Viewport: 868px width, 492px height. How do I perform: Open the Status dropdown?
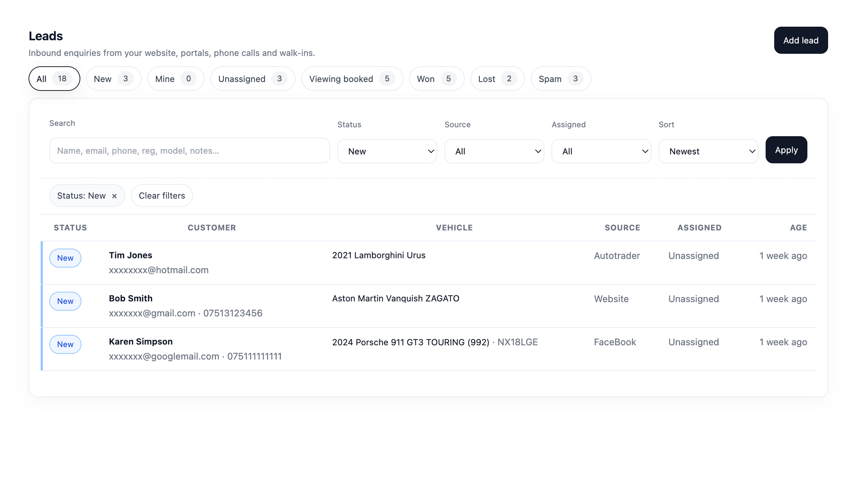click(x=387, y=151)
